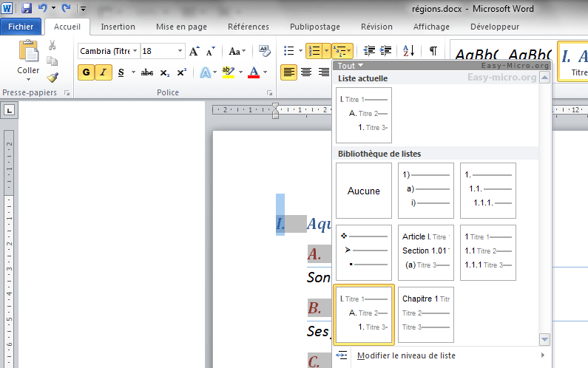Switch to the Insertion tab
This screenshot has height=368, width=588.
(x=118, y=27)
